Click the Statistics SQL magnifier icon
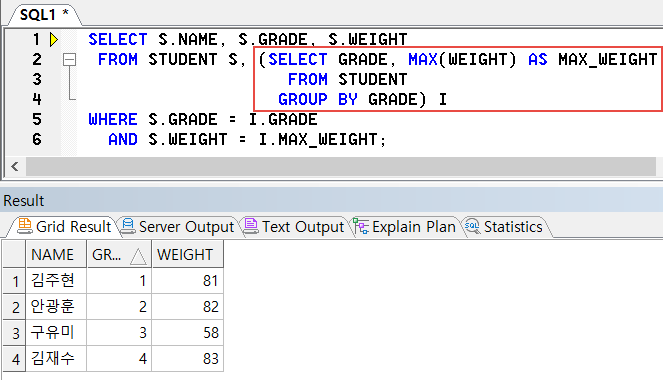Screen dimensions: 663x380 click(x=472, y=226)
